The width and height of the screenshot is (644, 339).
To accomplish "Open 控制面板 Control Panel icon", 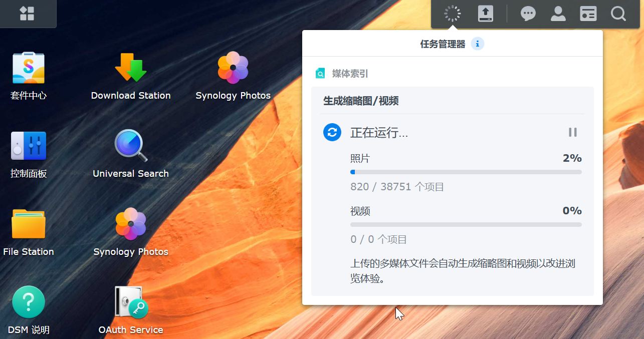I will tap(29, 146).
